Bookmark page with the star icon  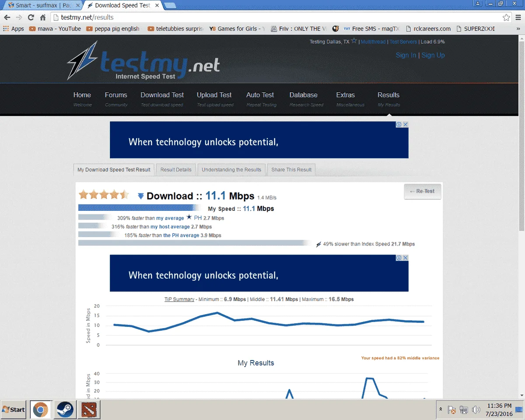click(x=506, y=17)
